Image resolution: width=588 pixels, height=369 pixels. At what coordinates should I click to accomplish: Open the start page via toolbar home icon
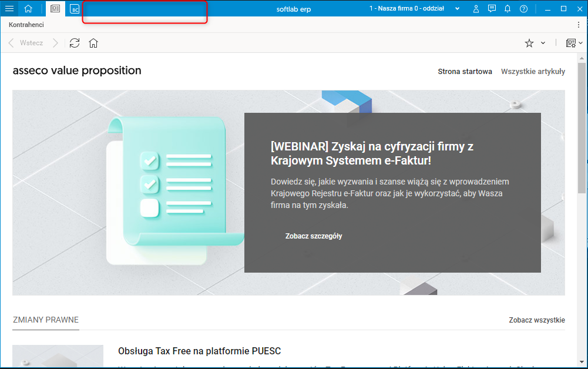(93, 43)
